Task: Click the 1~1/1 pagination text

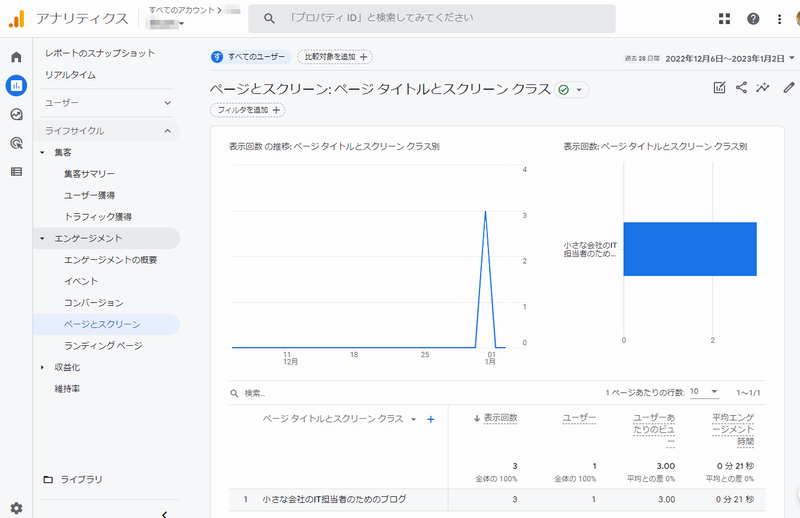Action: tap(748, 392)
